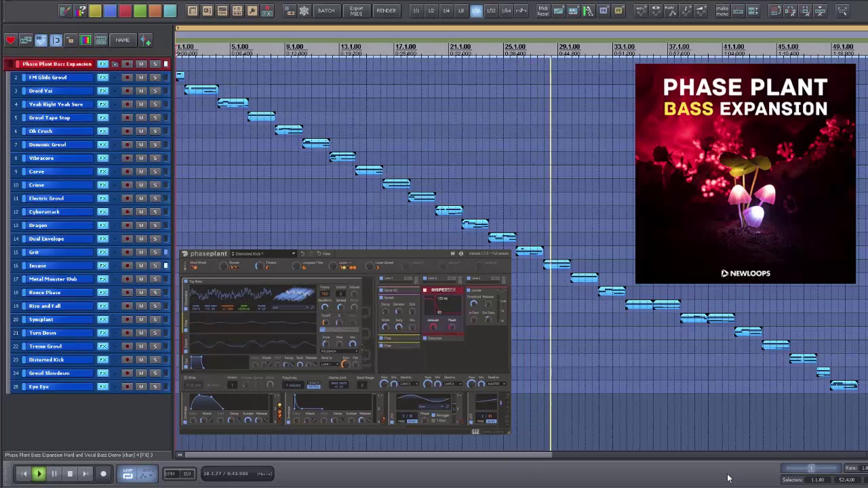Mute the FM Glide Growl track
Viewport: 868px width, 488px height.
pyautogui.click(x=141, y=77)
